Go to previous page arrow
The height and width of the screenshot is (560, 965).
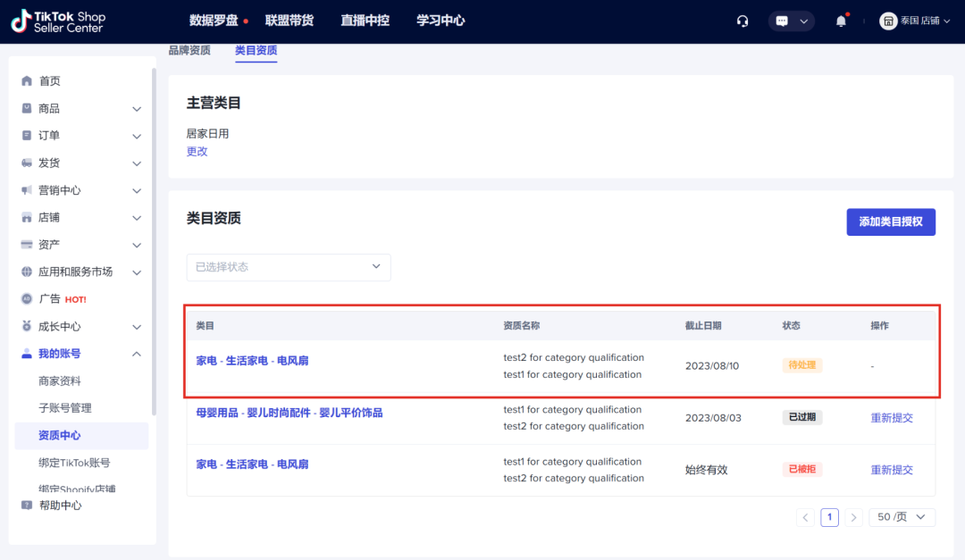[x=805, y=517]
